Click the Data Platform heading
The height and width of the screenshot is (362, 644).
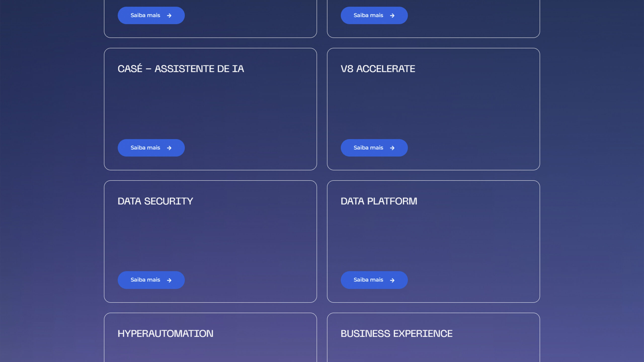click(379, 201)
